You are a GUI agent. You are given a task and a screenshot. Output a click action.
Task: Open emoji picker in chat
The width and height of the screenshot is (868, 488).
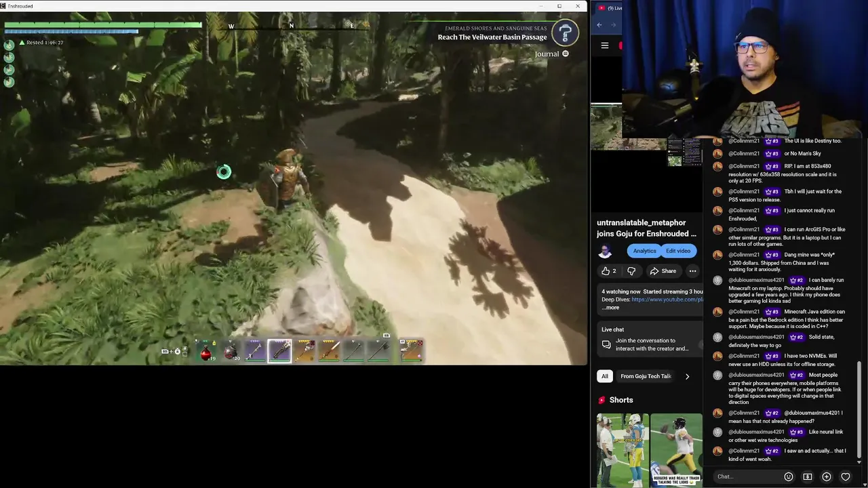point(788,476)
